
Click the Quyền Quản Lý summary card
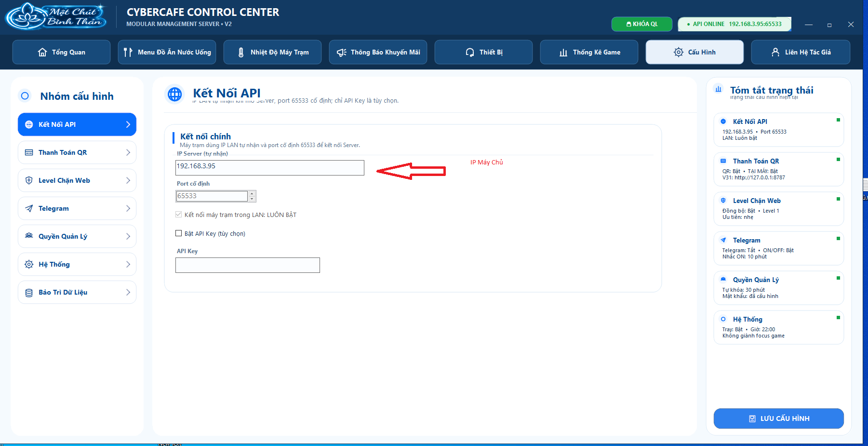pyautogui.click(x=779, y=288)
